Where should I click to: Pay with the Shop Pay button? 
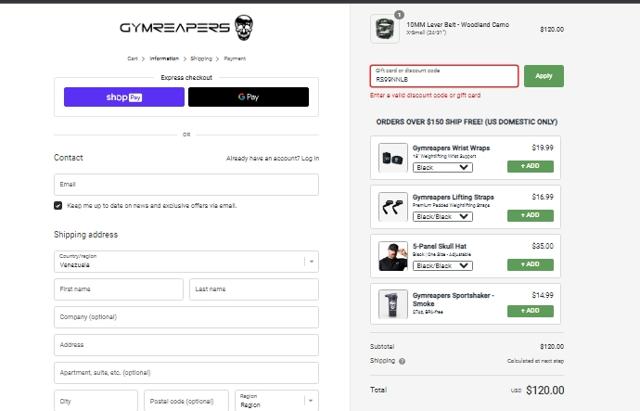[124, 97]
